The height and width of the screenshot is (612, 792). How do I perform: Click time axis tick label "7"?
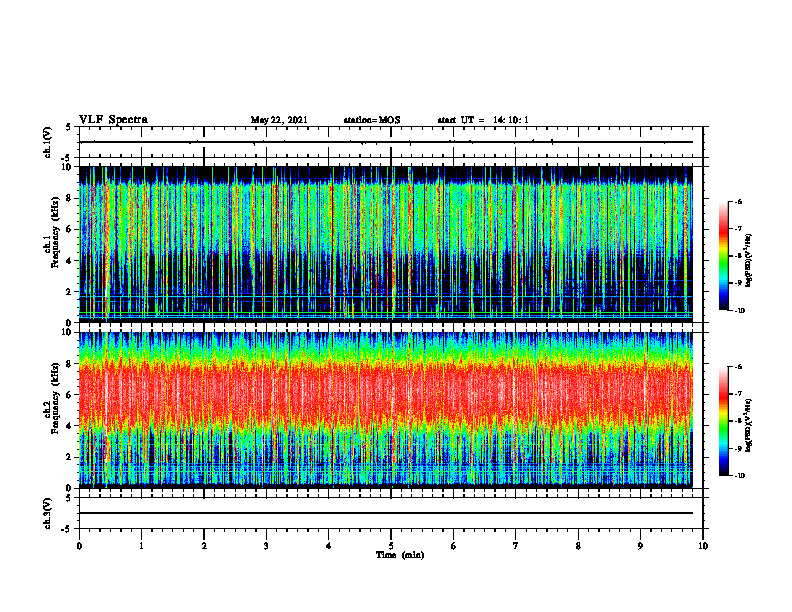coord(516,546)
